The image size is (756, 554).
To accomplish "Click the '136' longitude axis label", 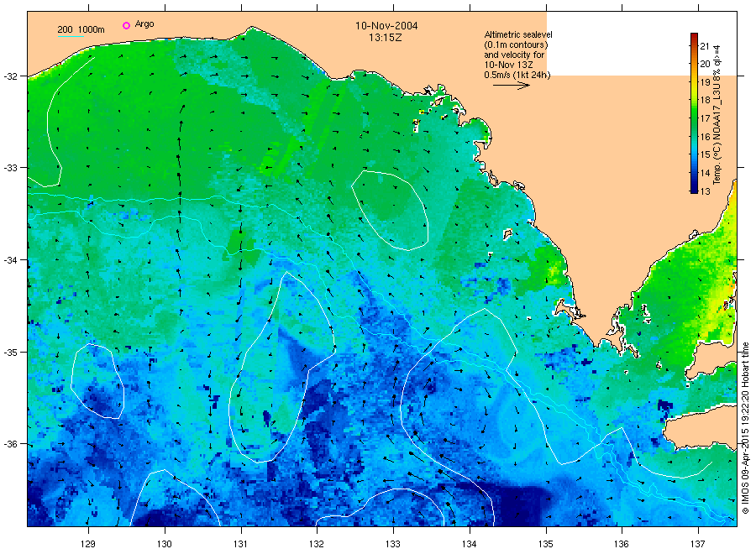I will point(622,544).
